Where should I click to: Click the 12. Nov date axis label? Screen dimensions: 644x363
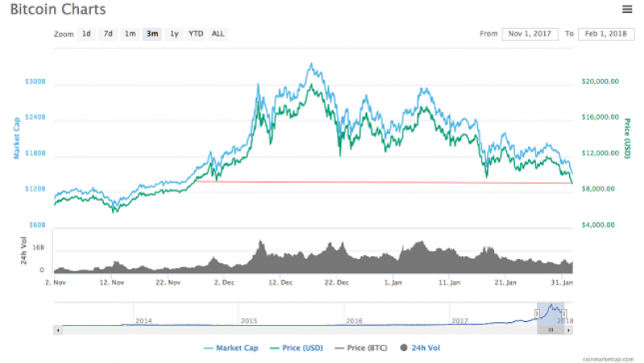click(x=112, y=283)
